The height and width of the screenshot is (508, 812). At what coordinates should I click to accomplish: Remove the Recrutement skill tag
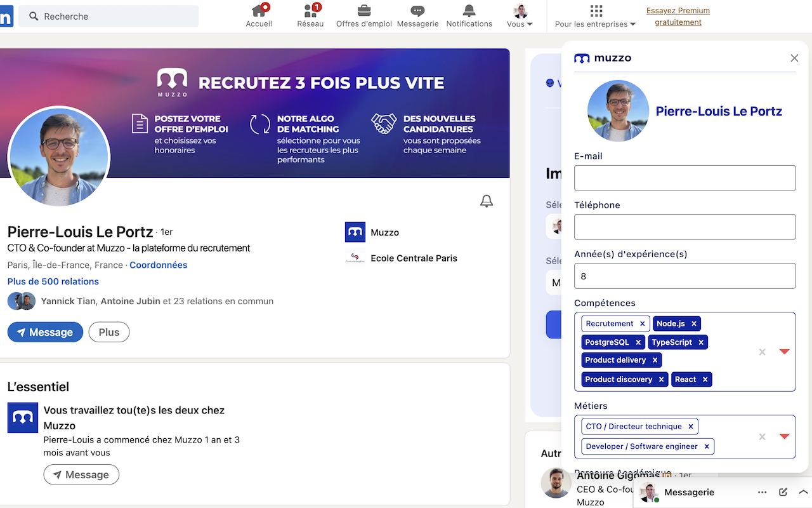pyautogui.click(x=642, y=324)
